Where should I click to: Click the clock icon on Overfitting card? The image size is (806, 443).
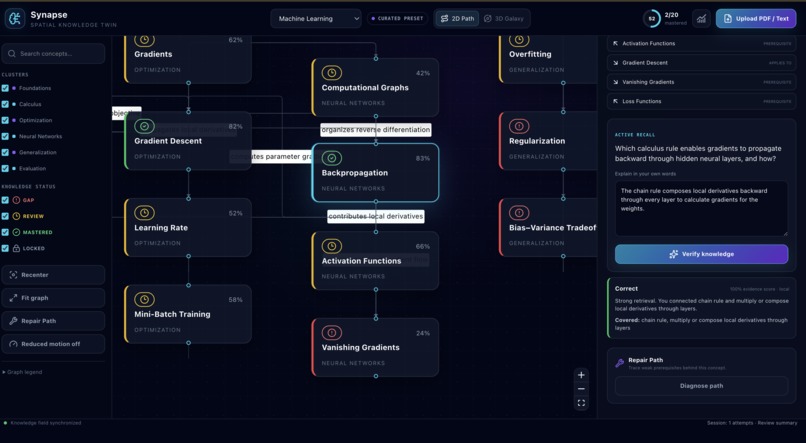[519, 40]
